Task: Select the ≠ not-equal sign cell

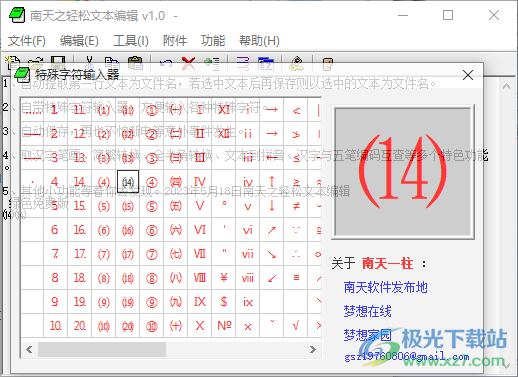Action: [x=296, y=206]
